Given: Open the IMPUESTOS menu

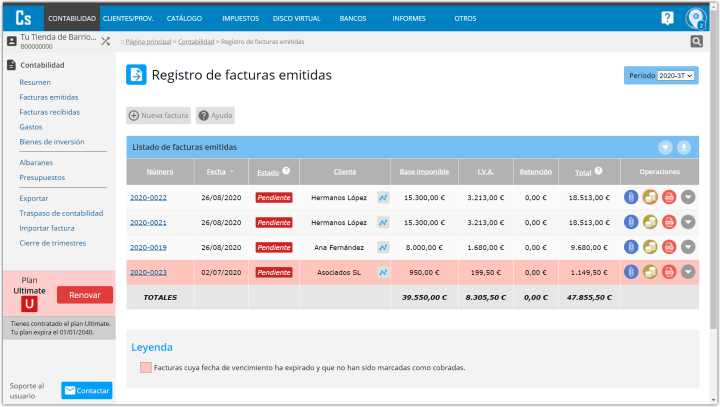Looking at the screenshot, I should click(x=241, y=18).
